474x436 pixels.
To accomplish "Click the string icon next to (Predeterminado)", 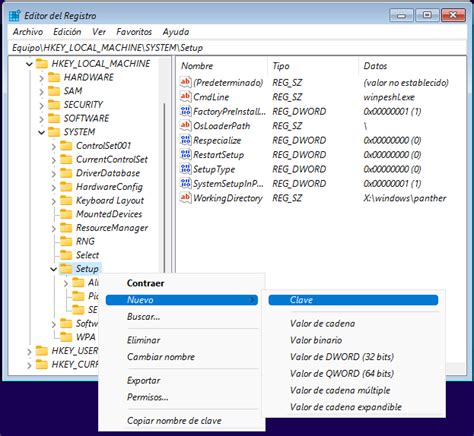I will [185, 82].
